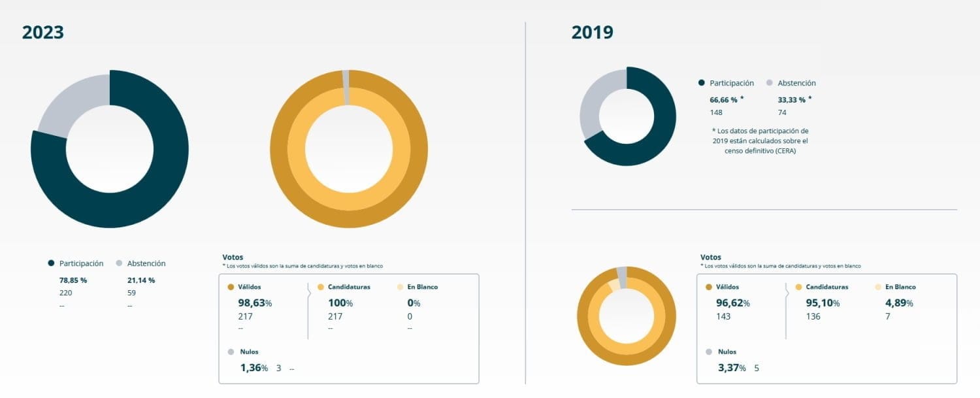Select the 2023 Candidaturas legend marker
The image size is (980, 398).
tap(320, 287)
